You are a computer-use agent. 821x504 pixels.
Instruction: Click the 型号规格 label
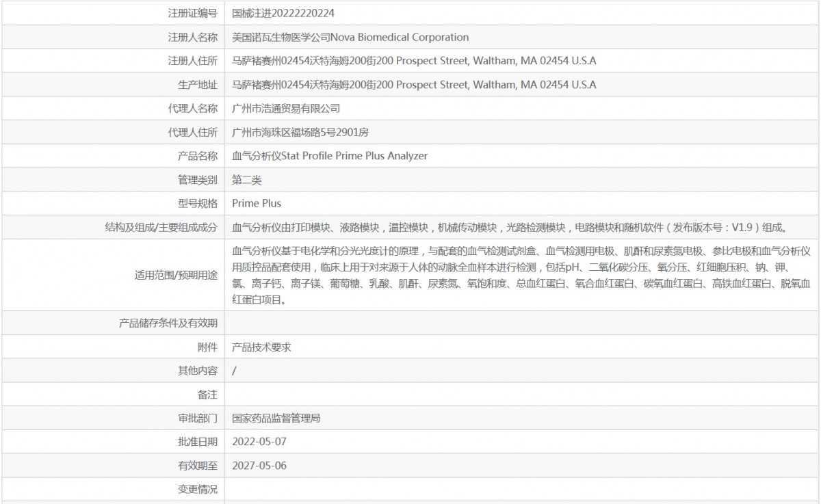pos(197,203)
